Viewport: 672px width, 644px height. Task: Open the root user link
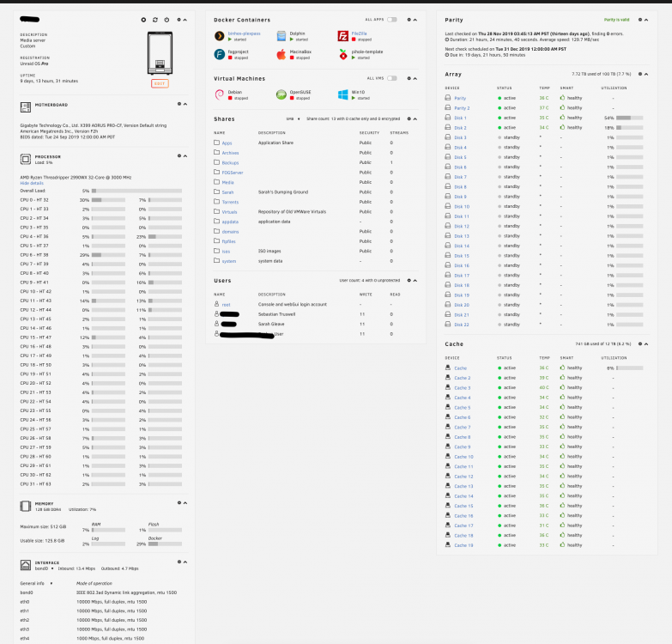tap(226, 305)
